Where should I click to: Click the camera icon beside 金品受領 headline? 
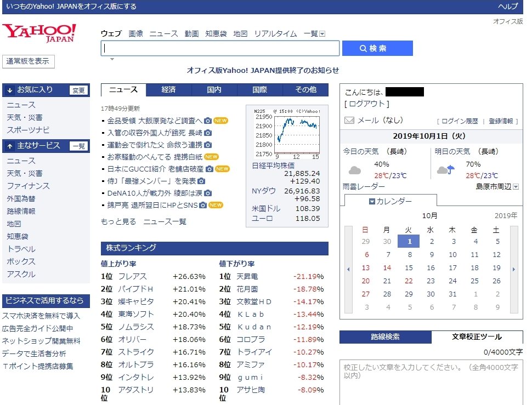point(208,121)
